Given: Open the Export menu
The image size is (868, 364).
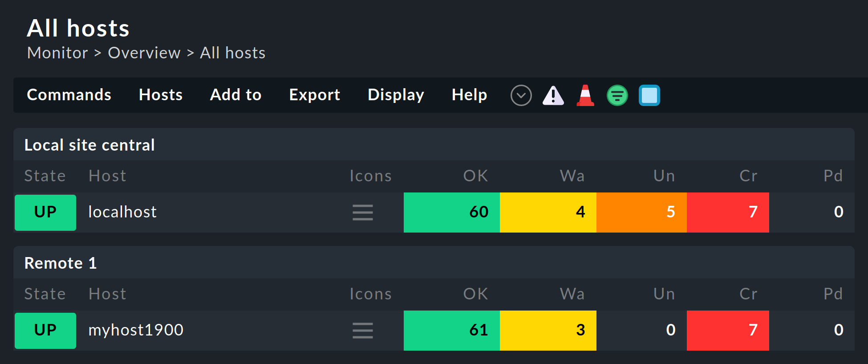Looking at the screenshot, I should click(x=315, y=95).
